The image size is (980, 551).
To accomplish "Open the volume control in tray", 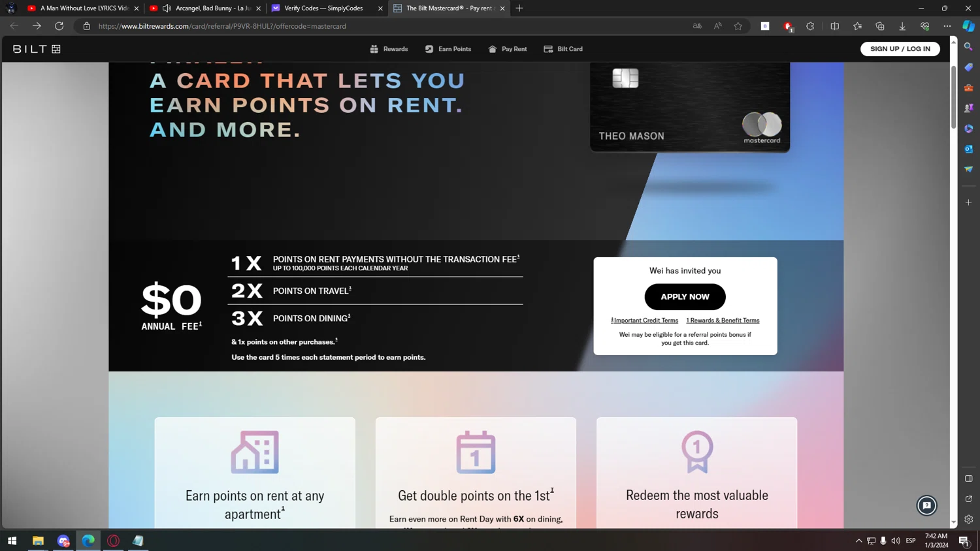I will coord(895,541).
